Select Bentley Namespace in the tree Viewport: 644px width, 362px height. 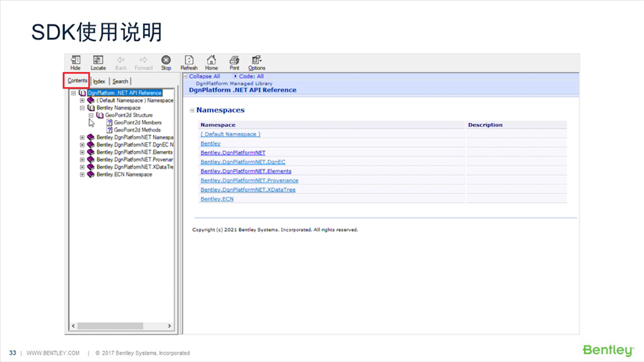119,108
